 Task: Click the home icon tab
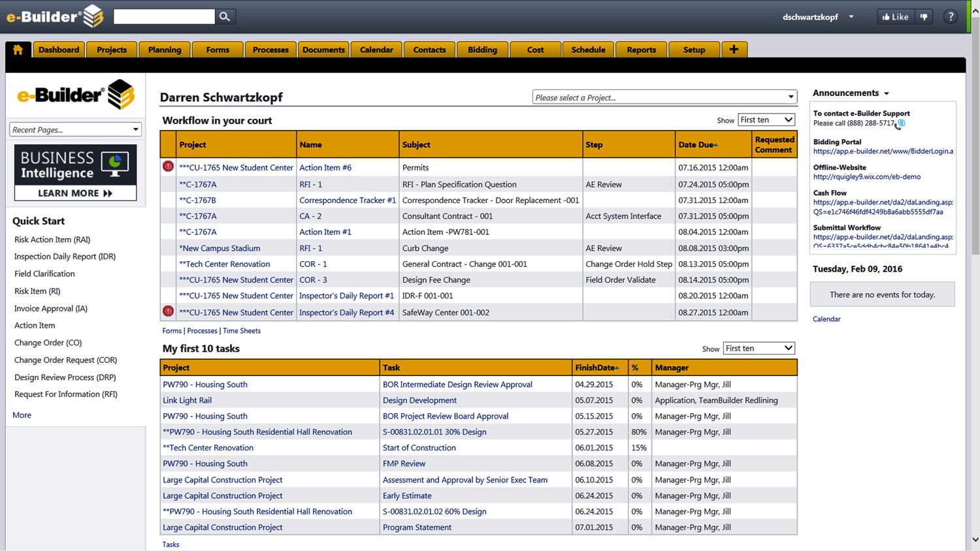point(18,50)
